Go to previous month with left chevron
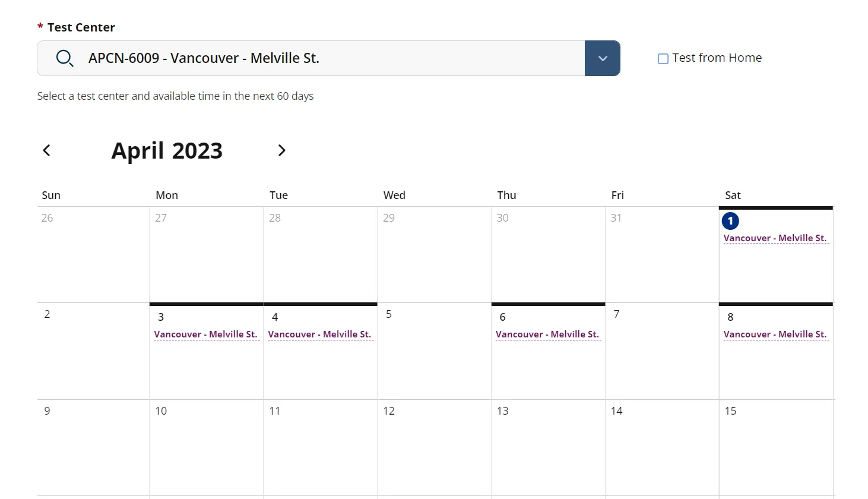Viewport: 868px width, 499px height. (x=47, y=150)
